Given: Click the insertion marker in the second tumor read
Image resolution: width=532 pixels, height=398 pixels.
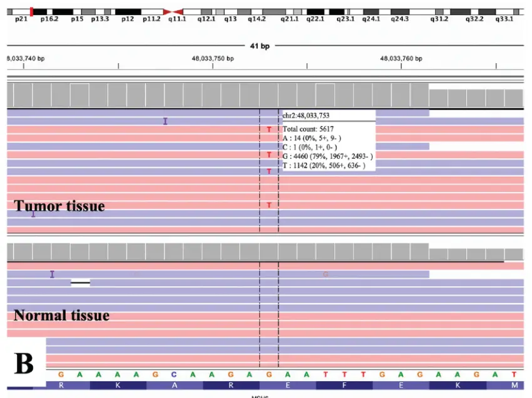Looking at the screenshot, I should pos(165,121).
